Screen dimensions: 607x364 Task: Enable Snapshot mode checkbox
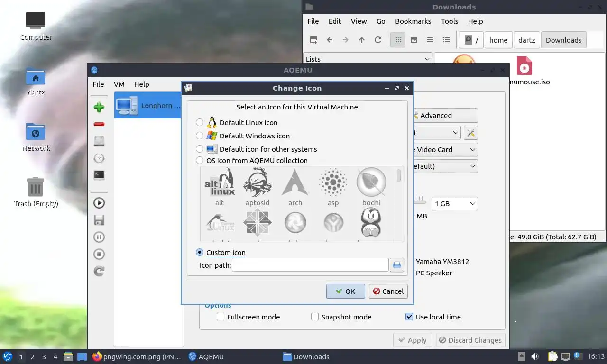tap(315, 317)
